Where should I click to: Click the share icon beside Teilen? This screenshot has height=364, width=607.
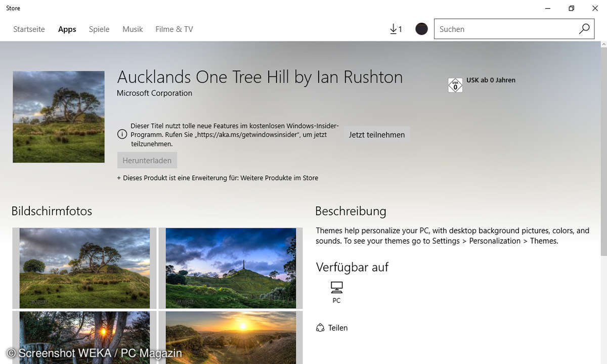(320, 328)
